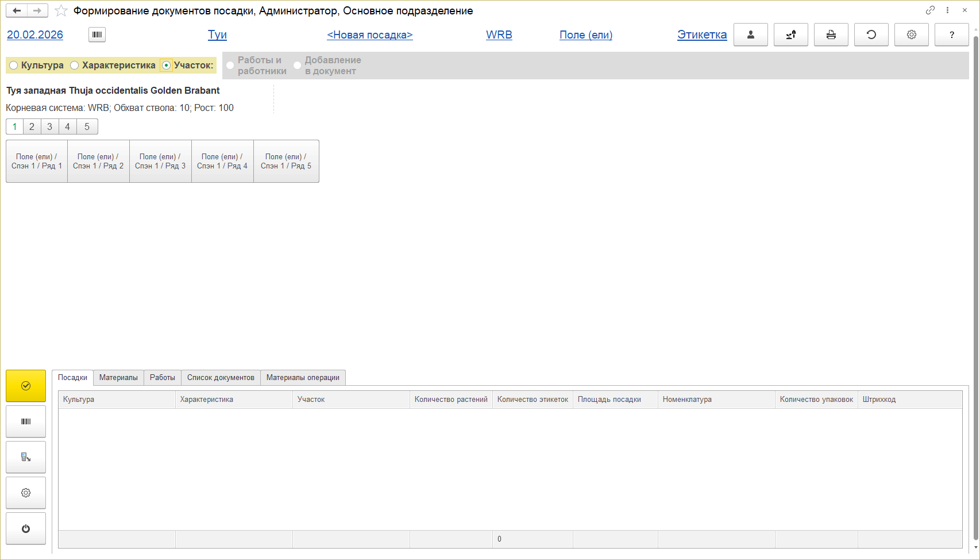Go back with the left arrow button

(17, 10)
